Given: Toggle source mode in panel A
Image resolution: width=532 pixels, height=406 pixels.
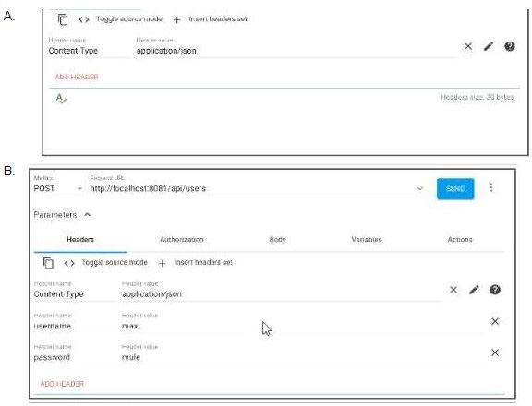Looking at the screenshot, I should click(120, 19).
